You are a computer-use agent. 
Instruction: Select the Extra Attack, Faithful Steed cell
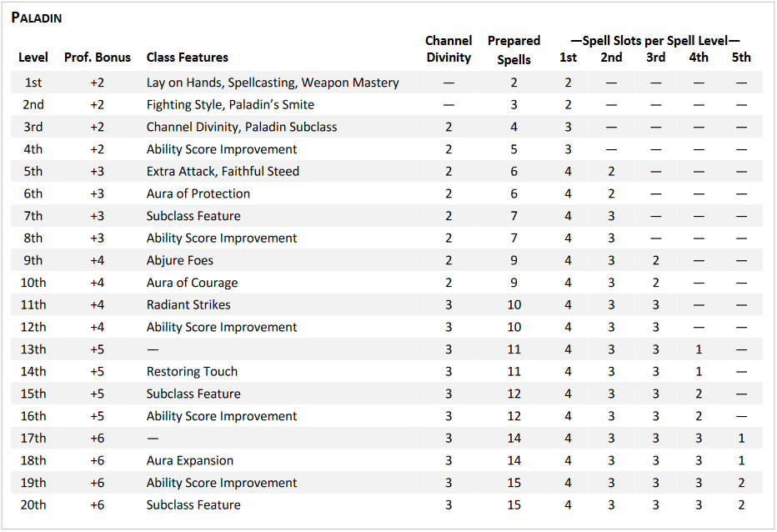tap(223, 172)
